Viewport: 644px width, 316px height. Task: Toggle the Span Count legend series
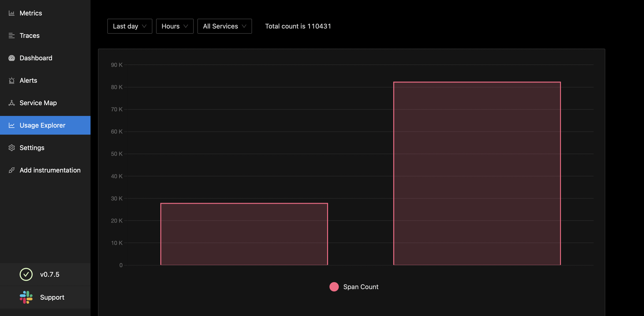[x=360, y=287]
